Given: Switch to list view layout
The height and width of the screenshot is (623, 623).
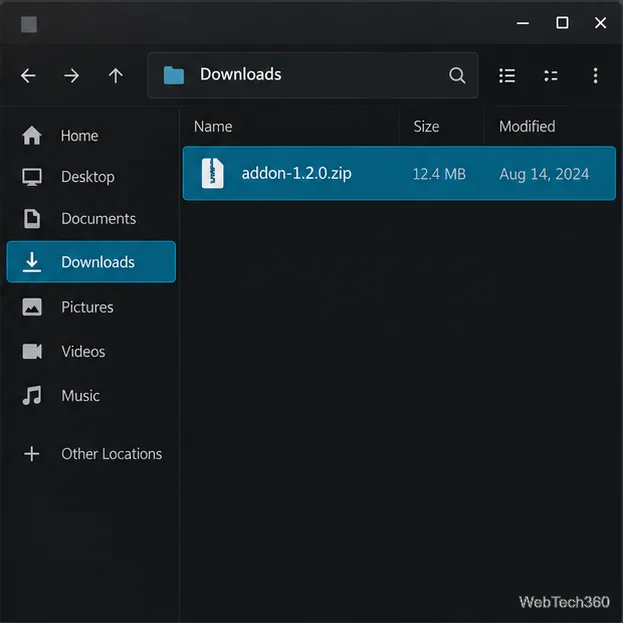Looking at the screenshot, I should (x=507, y=75).
